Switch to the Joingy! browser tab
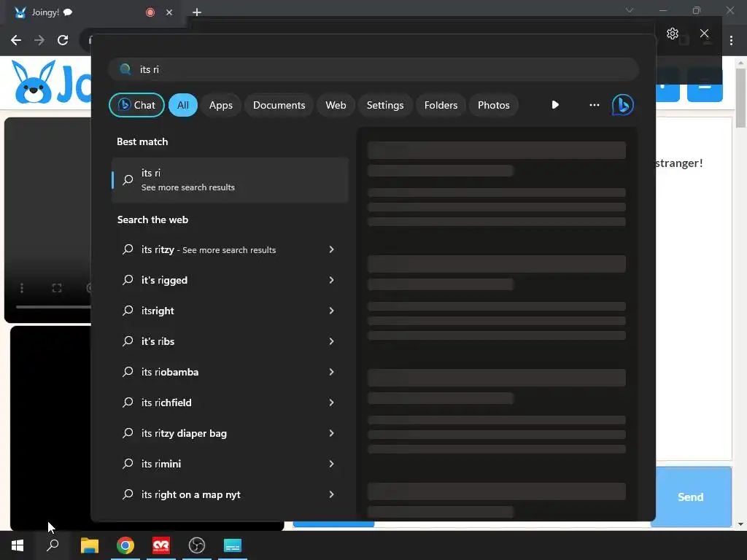This screenshot has width=747, height=560. tap(93, 12)
